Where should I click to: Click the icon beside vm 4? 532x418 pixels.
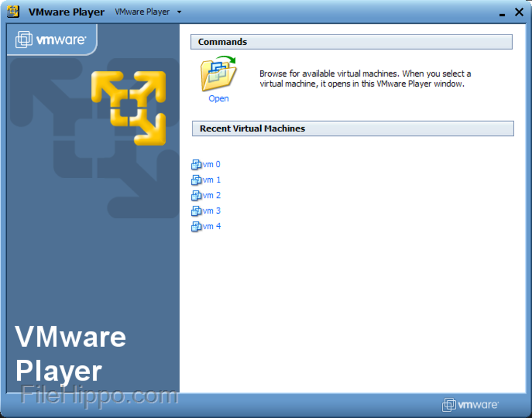click(197, 227)
